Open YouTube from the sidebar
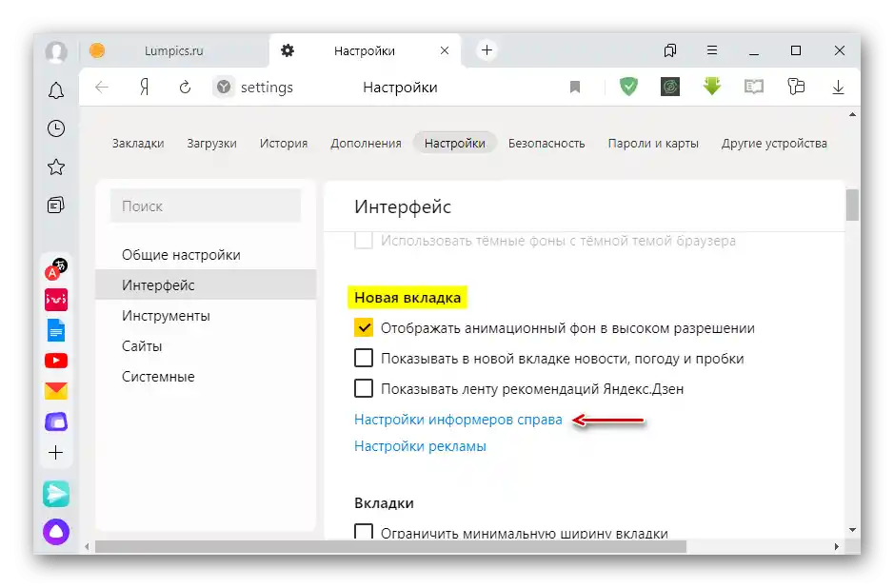The width and height of the screenshot is (894, 588). coord(55,361)
